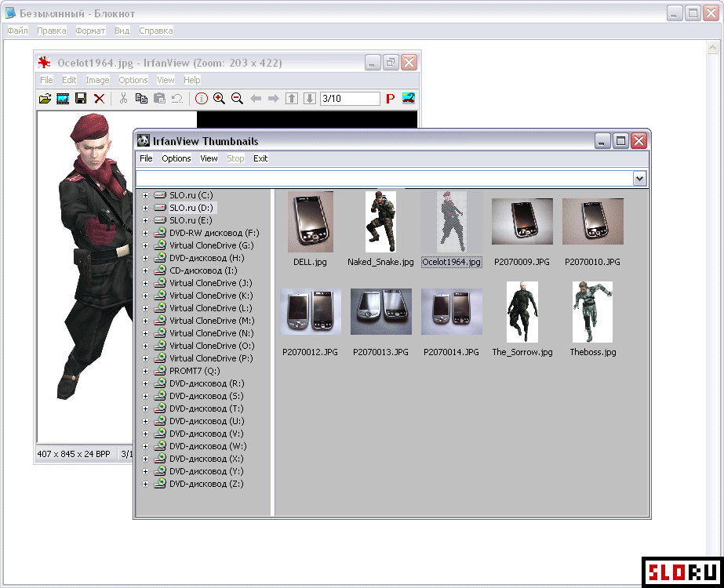Expand the DVD-RW дисковод (F:) node

point(145,233)
